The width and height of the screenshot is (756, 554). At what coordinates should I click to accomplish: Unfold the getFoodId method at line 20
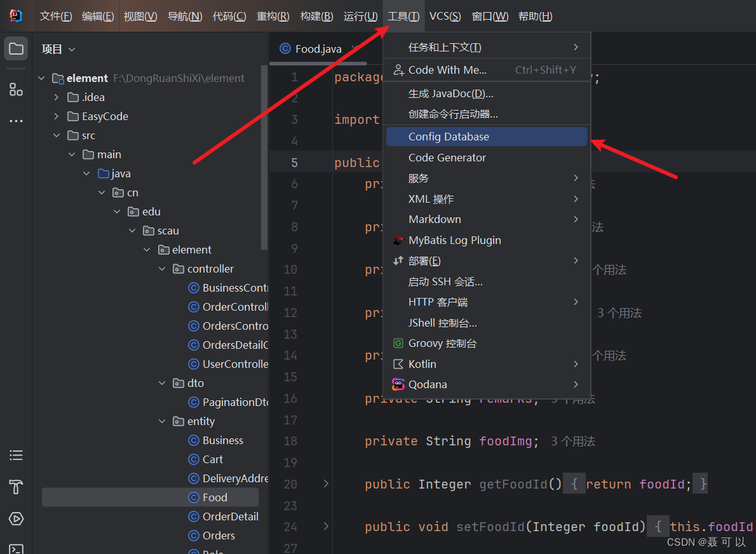pyautogui.click(x=326, y=483)
